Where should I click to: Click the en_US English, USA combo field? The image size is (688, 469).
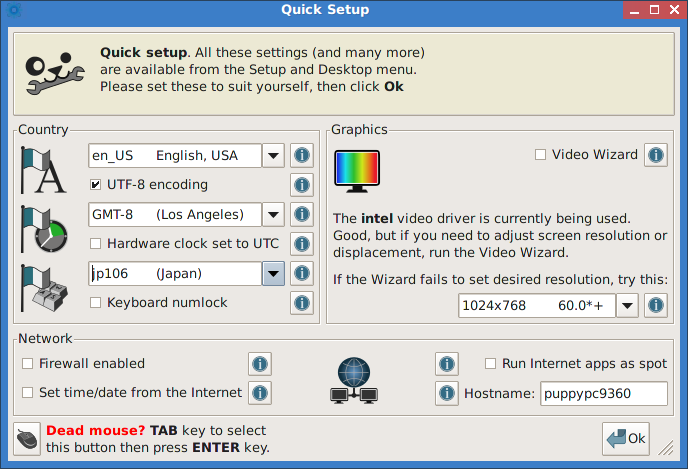(x=175, y=155)
